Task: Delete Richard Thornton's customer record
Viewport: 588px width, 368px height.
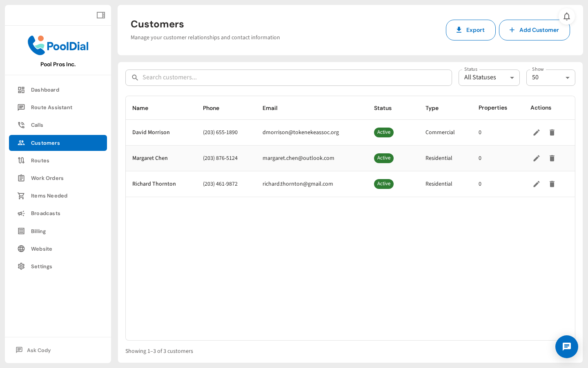Action: 552,184
